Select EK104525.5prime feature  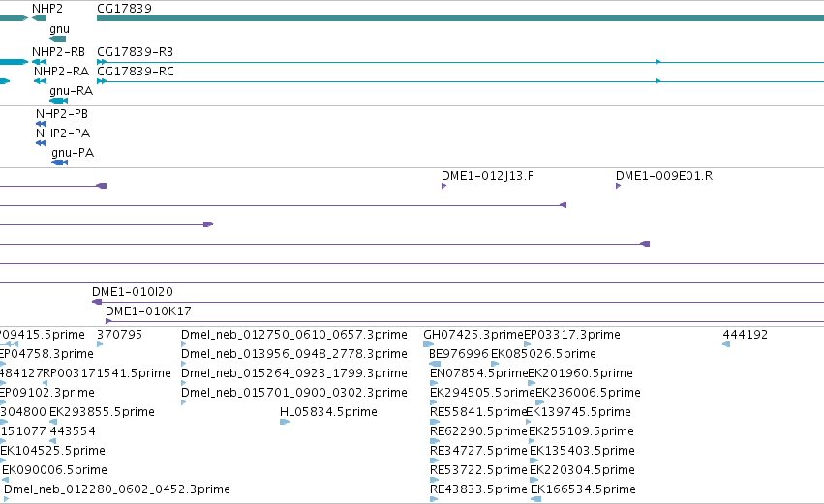[52, 451]
